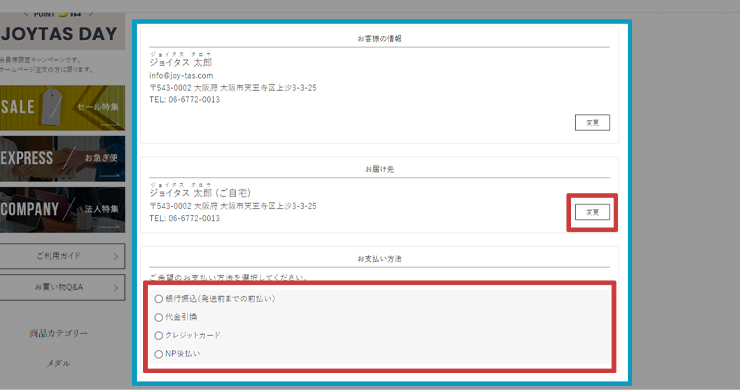Click the price tag icon on SALE banner
This screenshot has height=390, width=740.
click(52, 107)
